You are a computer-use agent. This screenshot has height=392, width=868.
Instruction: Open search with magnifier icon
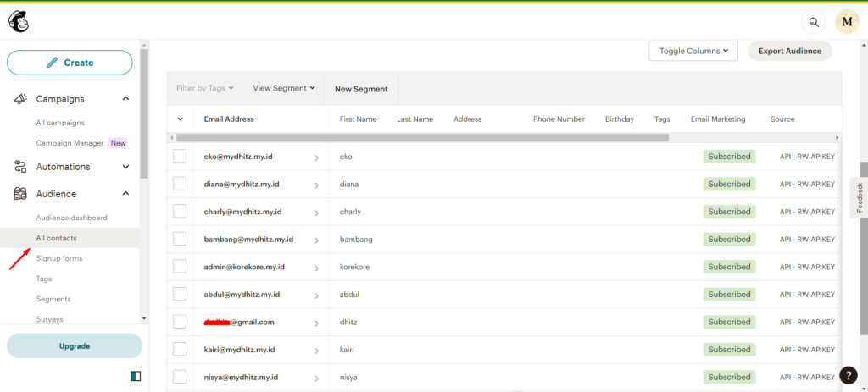(x=814, y=22)
